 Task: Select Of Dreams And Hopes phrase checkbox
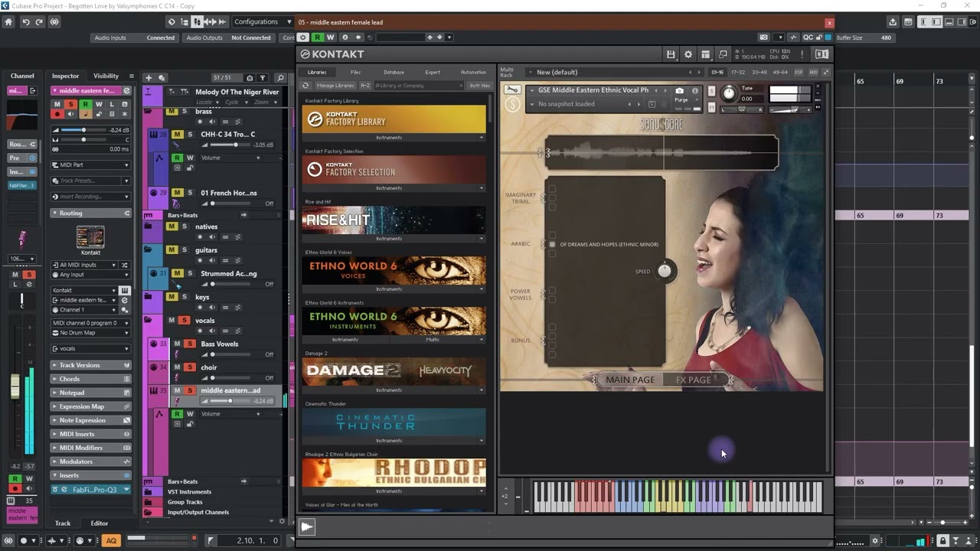point(552,245)
